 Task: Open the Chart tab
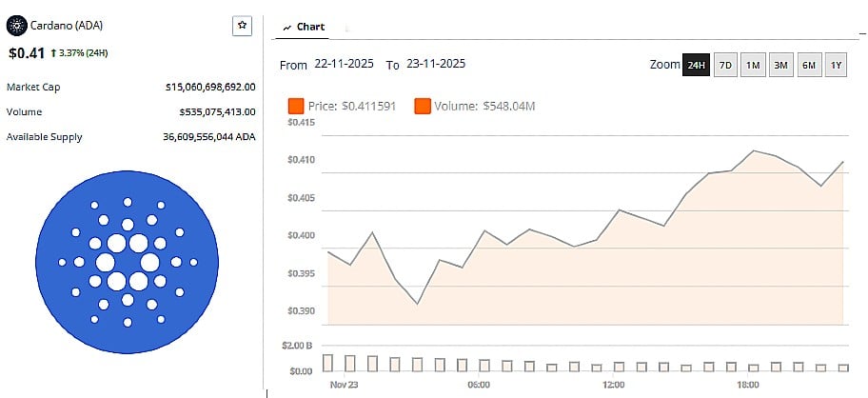pyautogui.click(x=303, y=27)
